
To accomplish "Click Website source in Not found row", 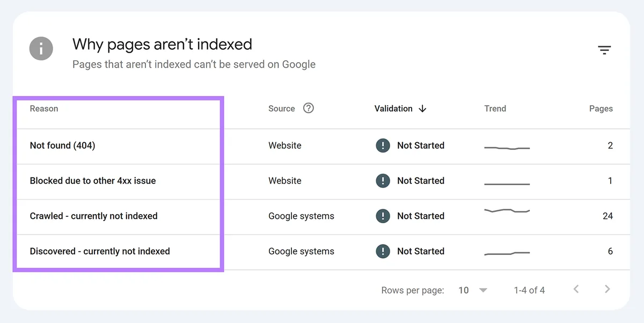I will [285, 145].
